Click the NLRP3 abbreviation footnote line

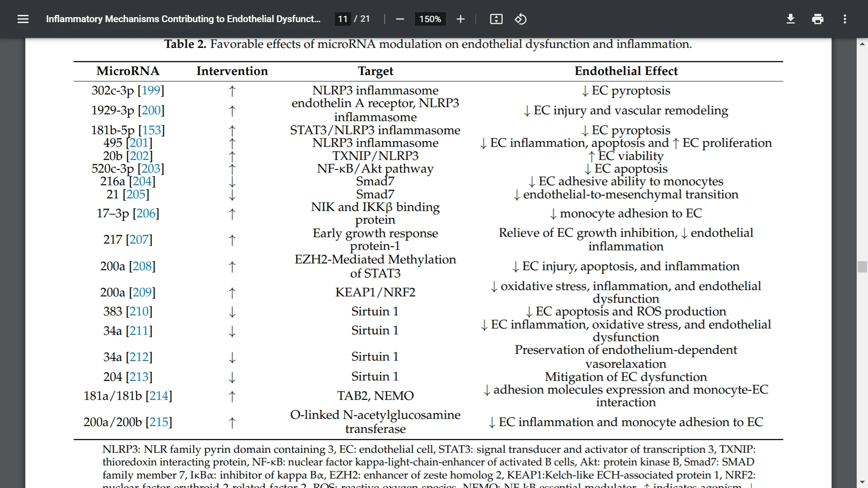pos(429,450)
